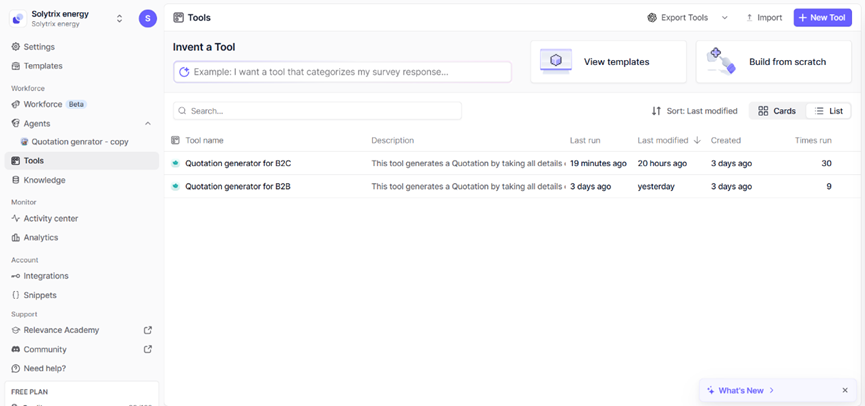This screenshot has width=865, height=406.
Task: Create a New Tool
Action: coord(823,18)
